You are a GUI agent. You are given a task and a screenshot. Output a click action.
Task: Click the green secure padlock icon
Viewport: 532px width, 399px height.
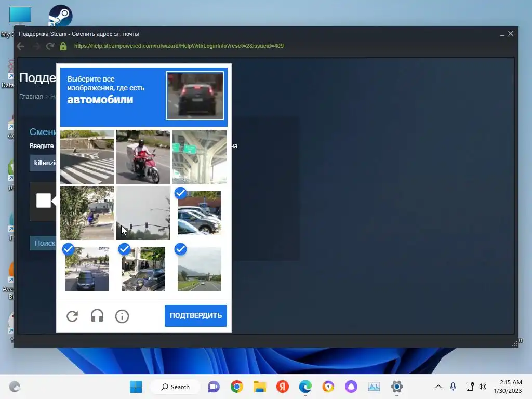click(x=63, y=46)
